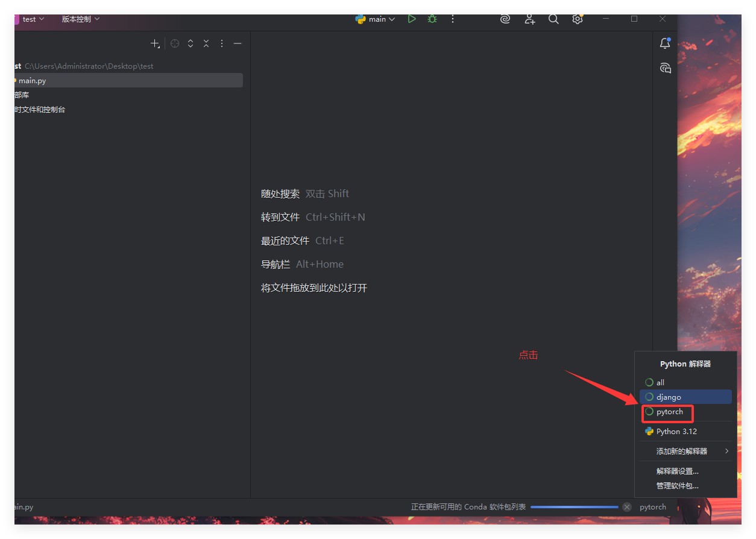Click the main.py breadcrumb in status bar
The width and height of the screenshot is (756, 539).
click(24, 507)
